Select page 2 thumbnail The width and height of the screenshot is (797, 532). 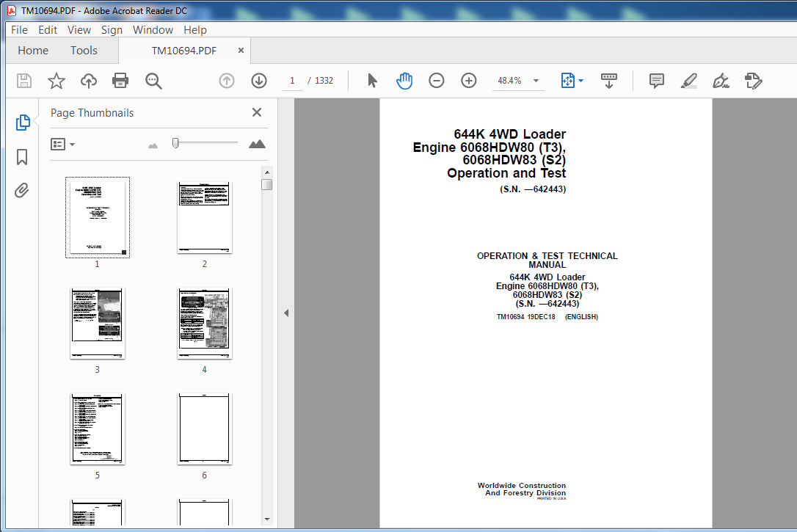tap(204, 217)
